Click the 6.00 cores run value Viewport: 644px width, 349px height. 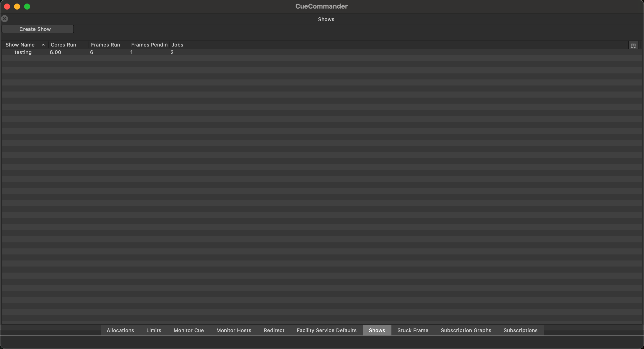[x=55, y=52]
